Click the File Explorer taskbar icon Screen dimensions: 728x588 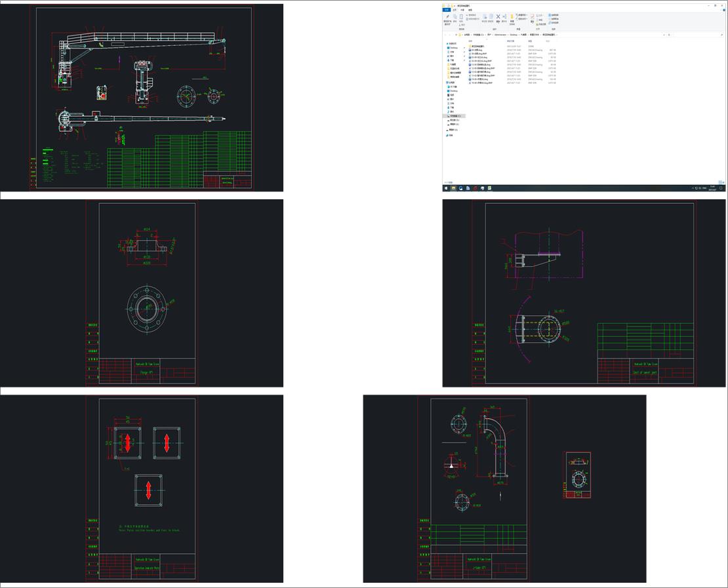tap(453, 188)
